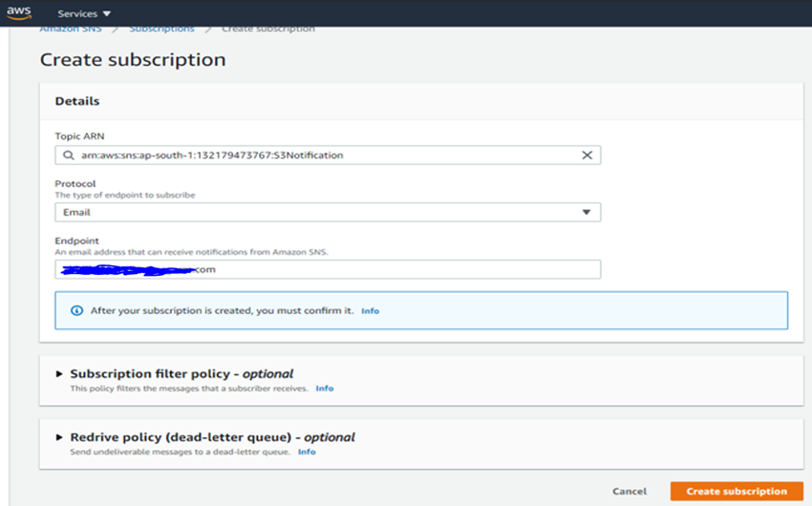Click 'The type of endpoint to subscribe' text
Viewport: 812px width, 506px height.
click(125, 195)
